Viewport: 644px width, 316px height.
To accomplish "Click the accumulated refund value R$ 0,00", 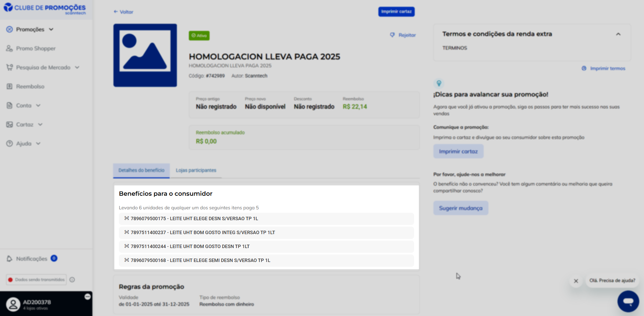I will point(206,141).
